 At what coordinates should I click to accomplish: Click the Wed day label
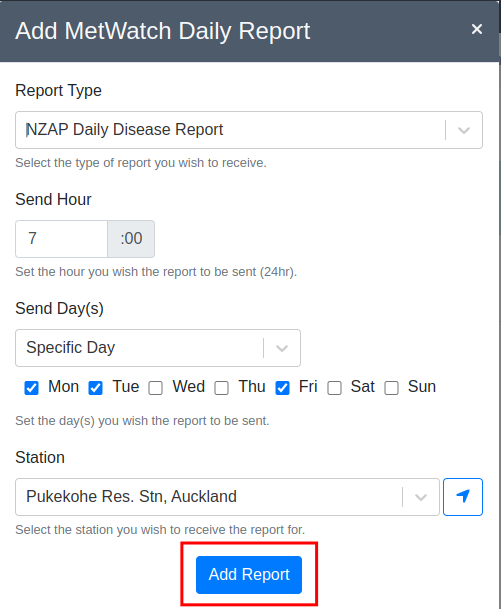click(189, 386)
